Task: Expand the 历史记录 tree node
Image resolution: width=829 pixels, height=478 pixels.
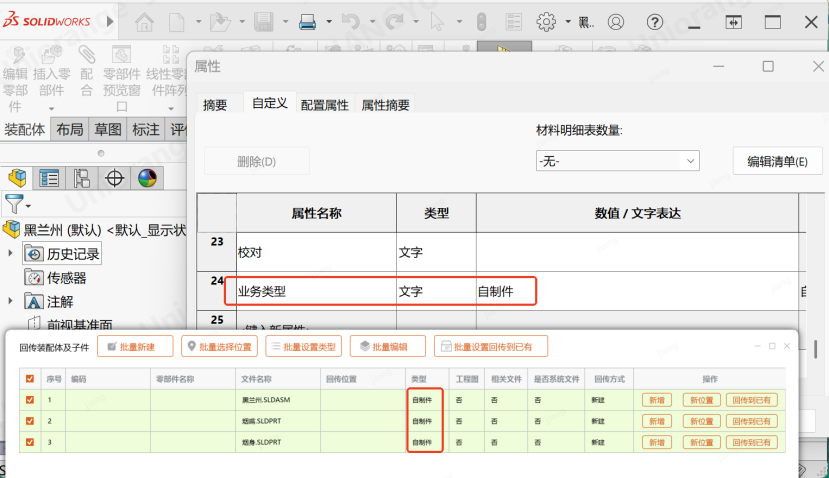Action: click(10, 254)
